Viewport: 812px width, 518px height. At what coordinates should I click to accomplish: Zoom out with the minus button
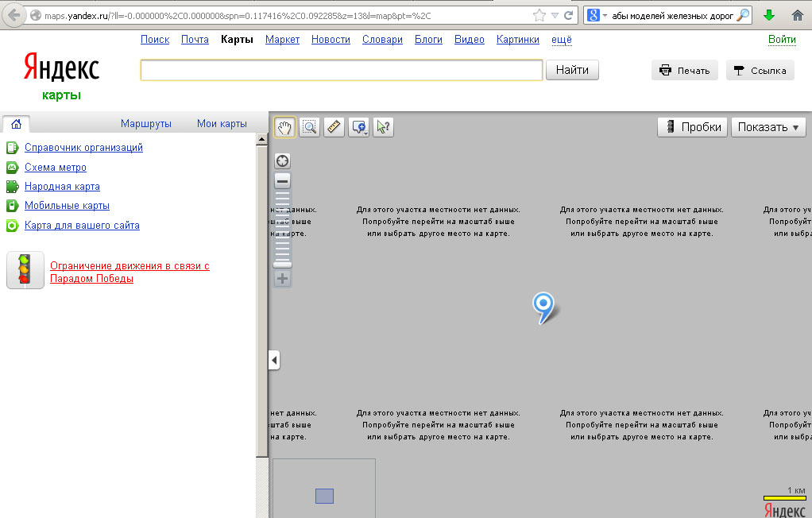pos(282,181)
